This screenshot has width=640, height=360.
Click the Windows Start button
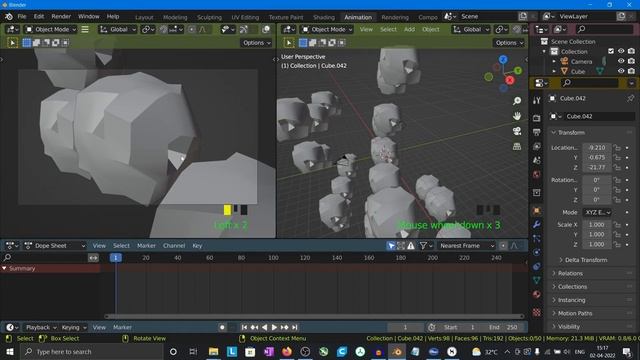9,351
